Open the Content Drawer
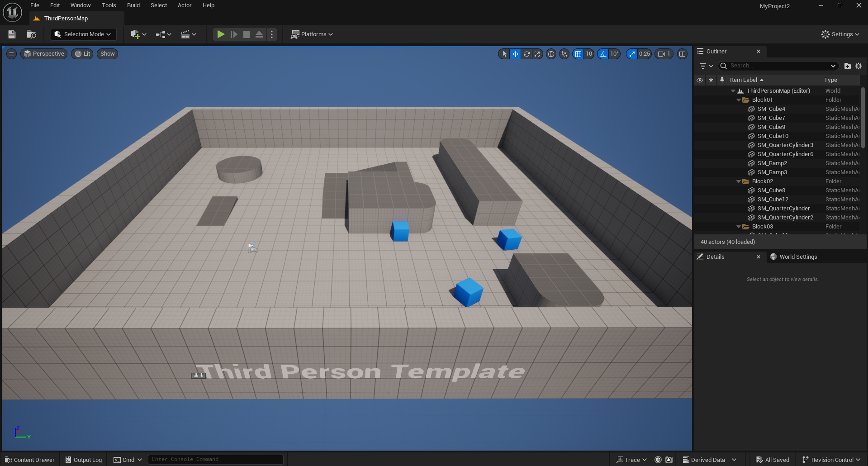The height and width of the screenshot is (466, 868). click(x=29, y=460)
